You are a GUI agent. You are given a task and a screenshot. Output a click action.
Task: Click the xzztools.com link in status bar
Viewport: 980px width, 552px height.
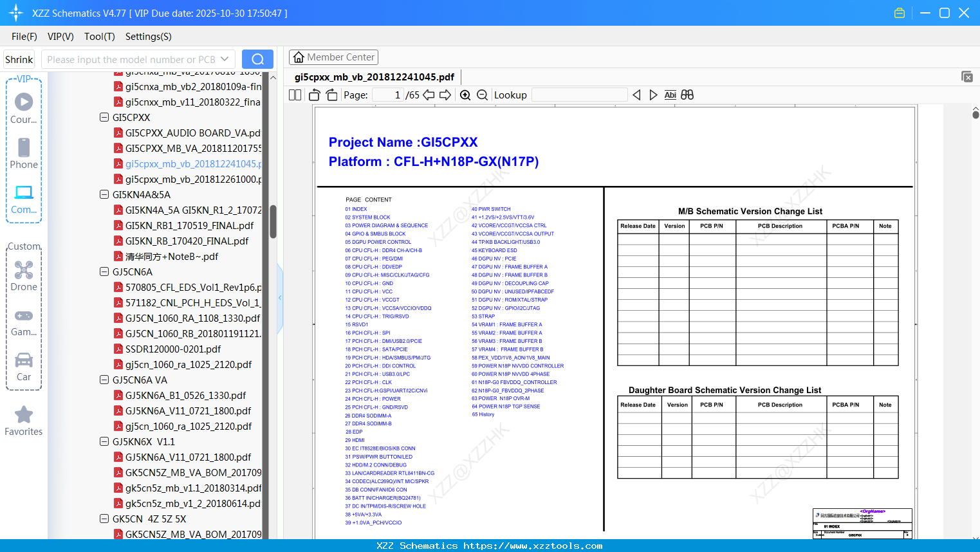[x=533, y=546]
